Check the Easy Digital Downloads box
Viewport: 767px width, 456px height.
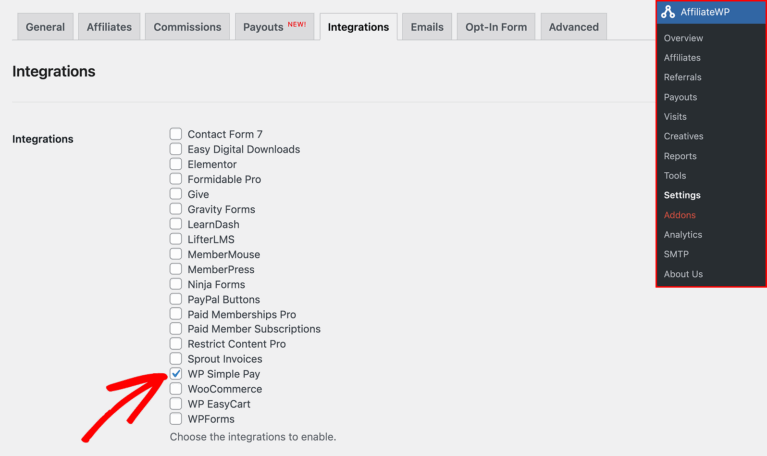click(x=176, y=149)
